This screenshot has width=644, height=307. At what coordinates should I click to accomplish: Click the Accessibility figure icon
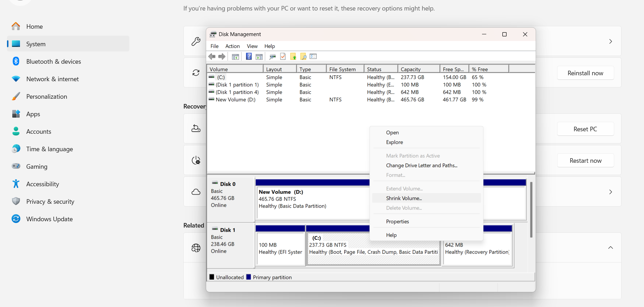coord(16,184)
